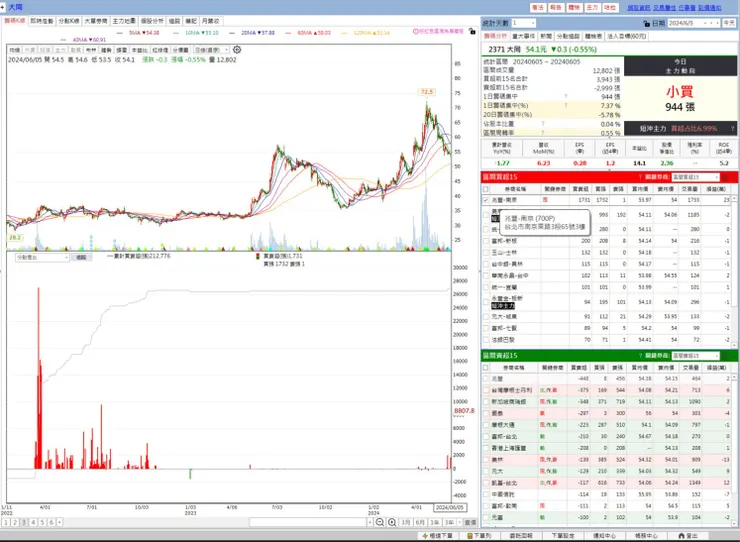Toggle select-all checkbox in 區間賣超15 header row

[x=486, y=367]
